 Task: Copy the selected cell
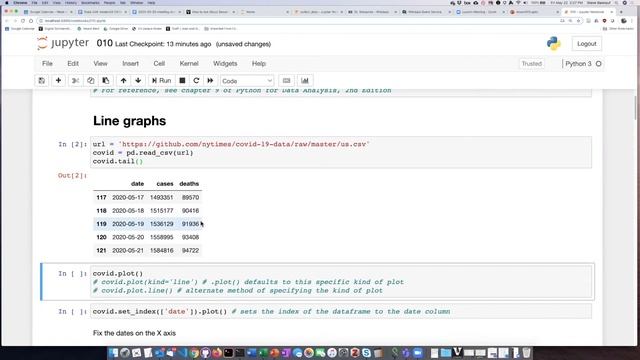pyautogui.click(x=91, y=80)
